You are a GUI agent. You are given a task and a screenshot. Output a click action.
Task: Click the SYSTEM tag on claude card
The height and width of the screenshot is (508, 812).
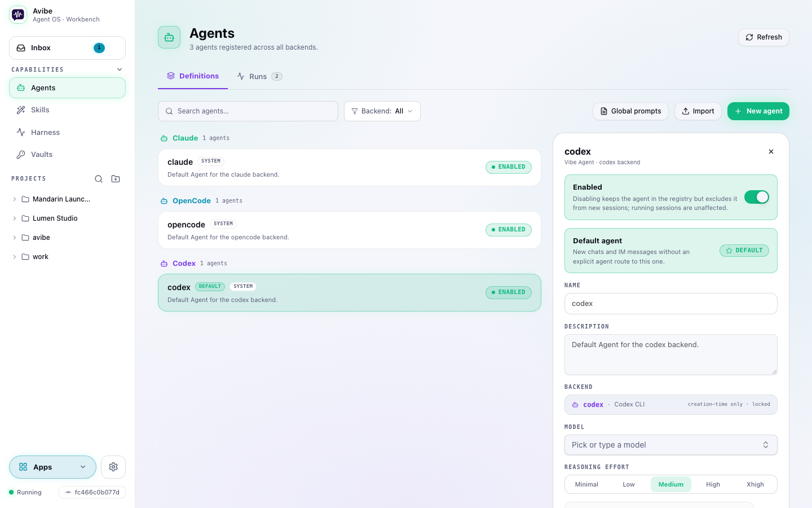[211, 161]
